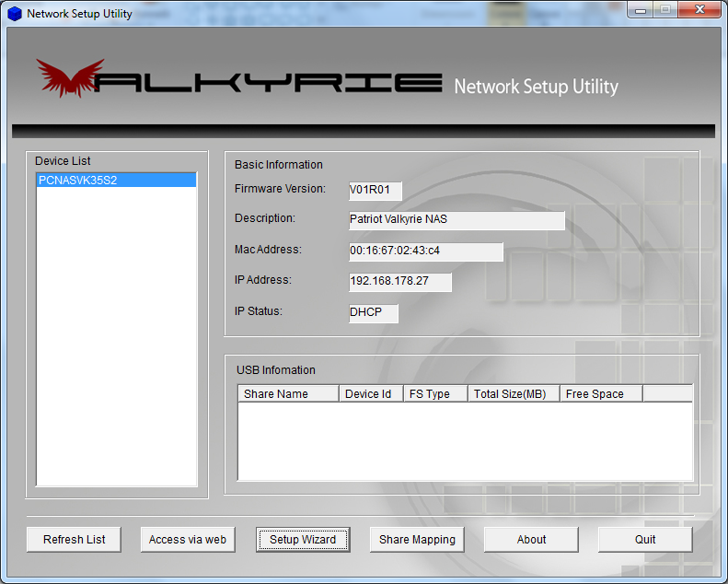Click the Network Setup Utility banner text

click(x=537, y=87)
